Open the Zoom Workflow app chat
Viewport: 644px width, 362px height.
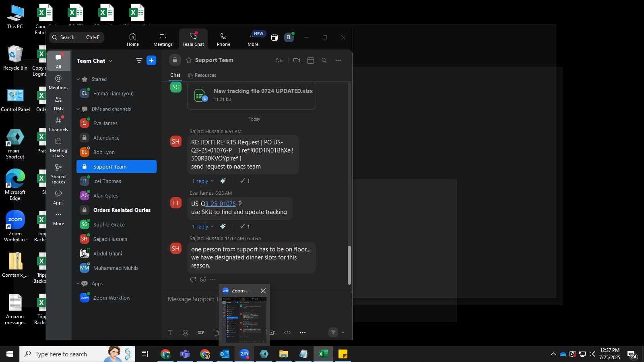[116, 298]
